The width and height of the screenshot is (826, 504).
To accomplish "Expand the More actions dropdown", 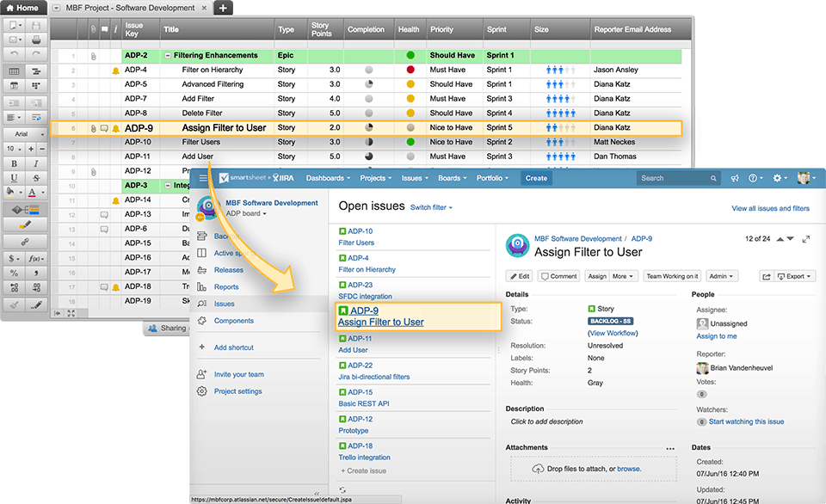I will pos(623,276).
